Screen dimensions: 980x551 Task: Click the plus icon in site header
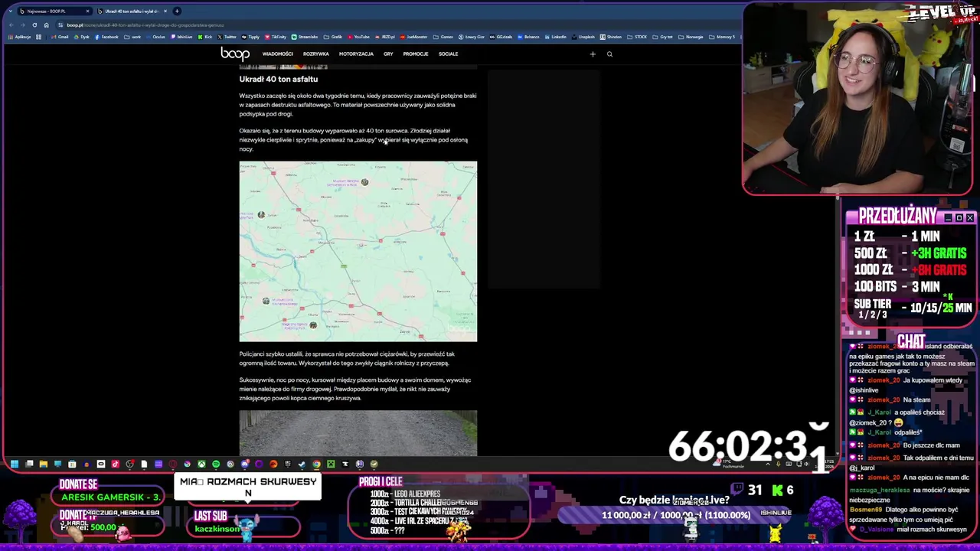593,54
